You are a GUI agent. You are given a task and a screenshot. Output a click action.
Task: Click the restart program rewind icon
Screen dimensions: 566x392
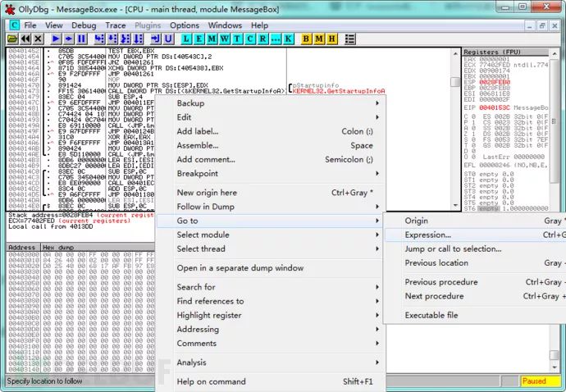(25, 39)
